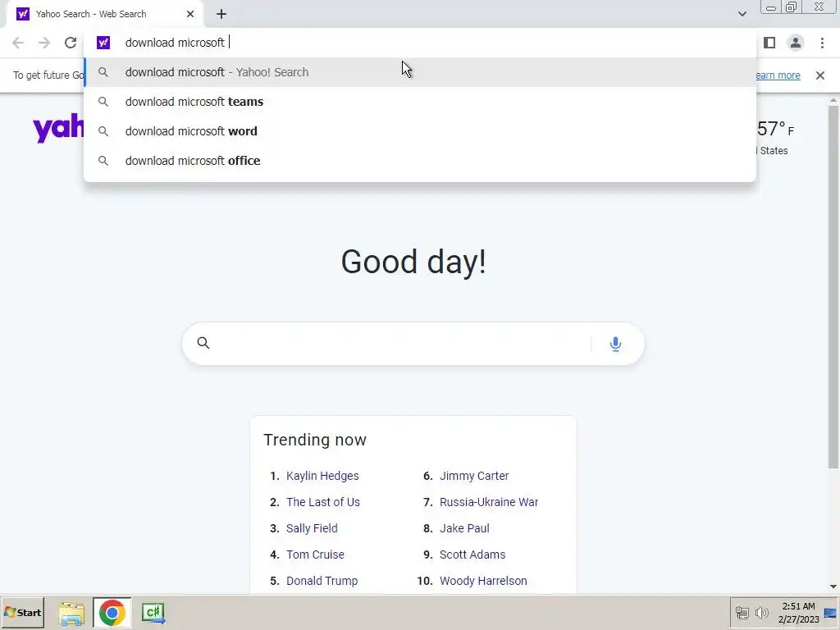840x630 pixels.
Task: Click into the address bar text
Action: tap(175, 43)
